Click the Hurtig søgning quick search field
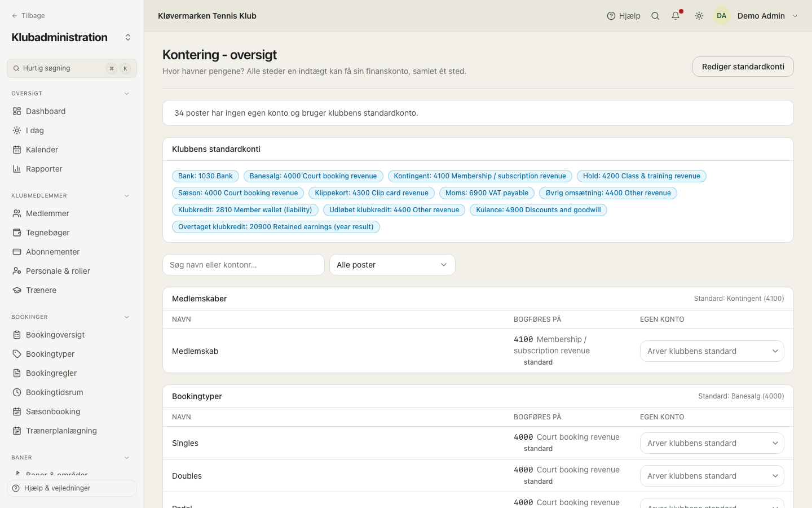The image size is (812, 508). click(x=72, y=68)
